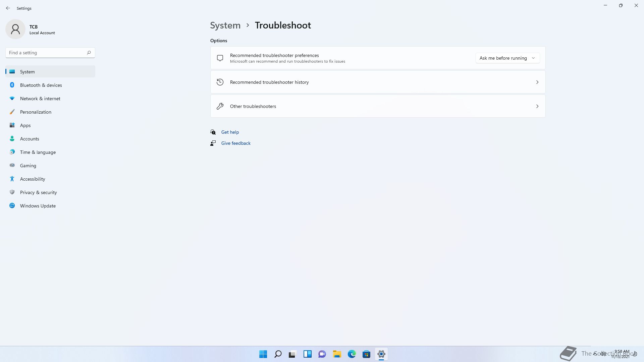
Task: Click the Give feedback icon
Action: (x=213, y=143)
